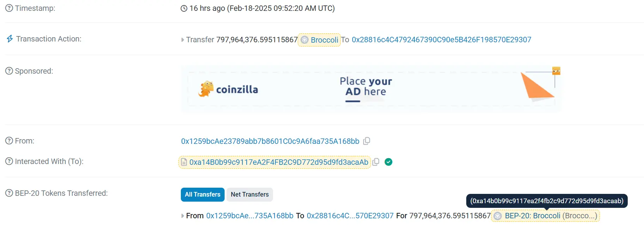644x228 pixels.
Task: Open contract 0xa14B0b99c9117eA2... link
Action: (278, 162)
